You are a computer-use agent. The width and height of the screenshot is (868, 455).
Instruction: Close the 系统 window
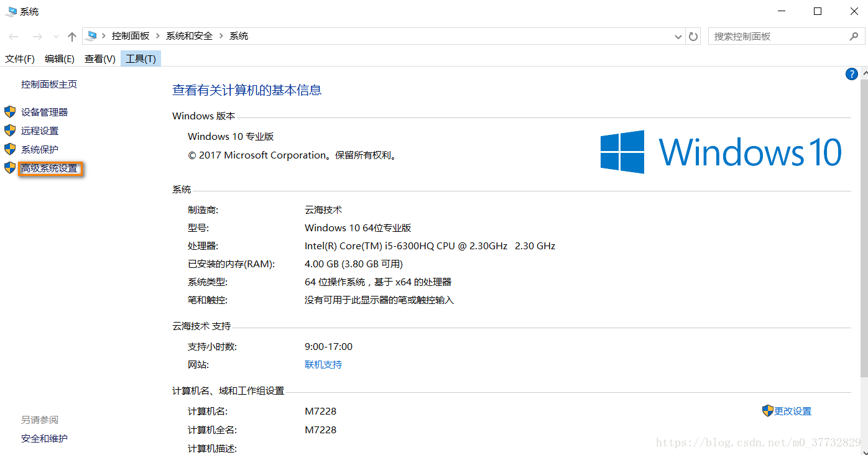pyautogui.click(x=853, y=11)
